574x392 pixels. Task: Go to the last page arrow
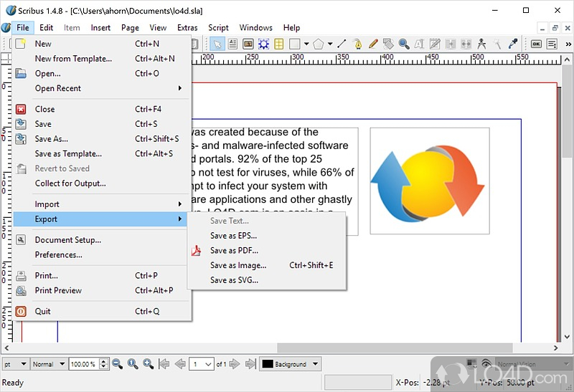[251, 364]
